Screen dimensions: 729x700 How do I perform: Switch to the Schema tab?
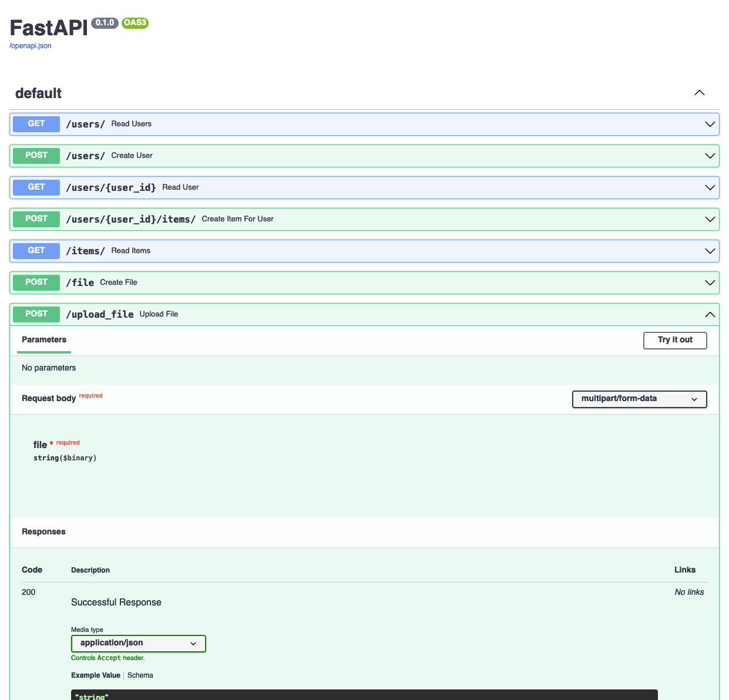coord(140,675)
